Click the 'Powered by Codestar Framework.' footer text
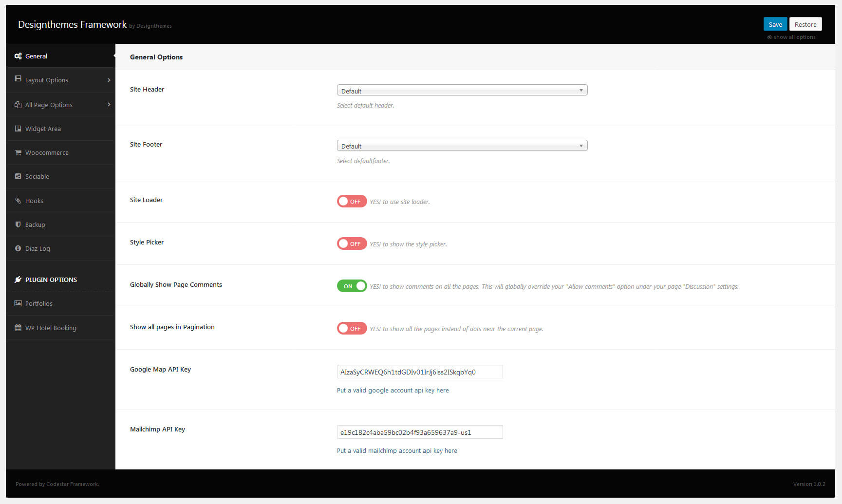The image size is (842, 504). [57, 484]
